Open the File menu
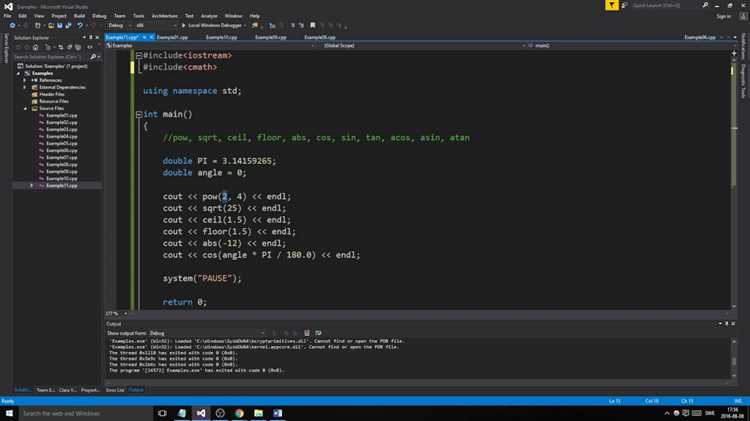Viewport: 750px width, 421px height. tap(8, 16)
